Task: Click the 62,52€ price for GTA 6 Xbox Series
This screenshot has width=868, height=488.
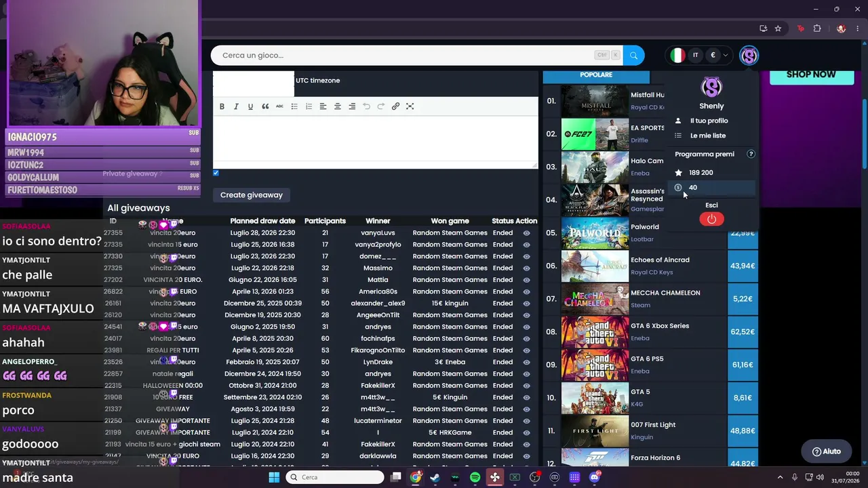Action: click(743, 332)
